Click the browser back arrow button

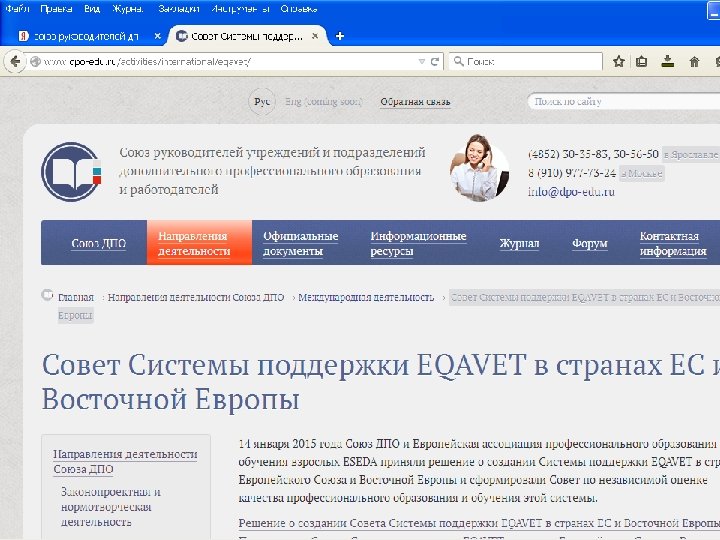coord(15,62)
